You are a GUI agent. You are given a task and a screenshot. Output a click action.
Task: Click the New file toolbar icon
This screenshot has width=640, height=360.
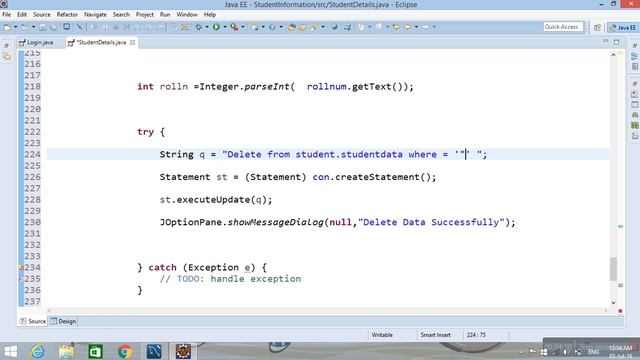7,27
